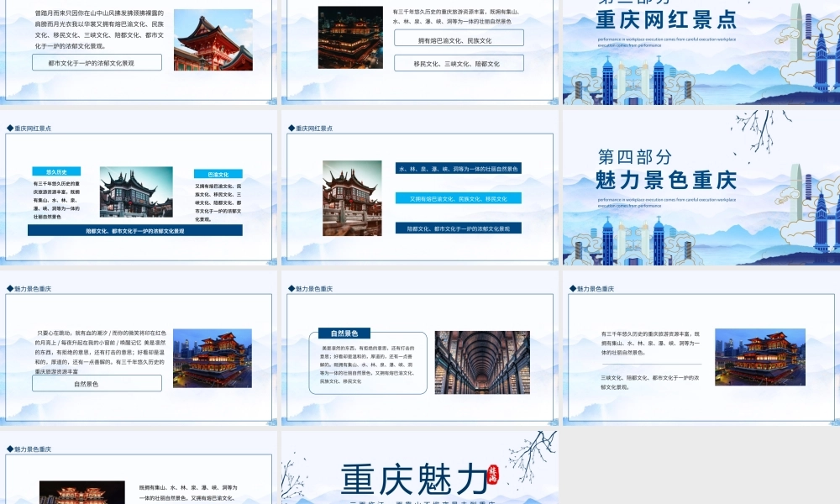Click the outlined box 都市文化于一炉的浓郁文化景观
This screenshot has width=840, height=504.
tap(97, 63)
